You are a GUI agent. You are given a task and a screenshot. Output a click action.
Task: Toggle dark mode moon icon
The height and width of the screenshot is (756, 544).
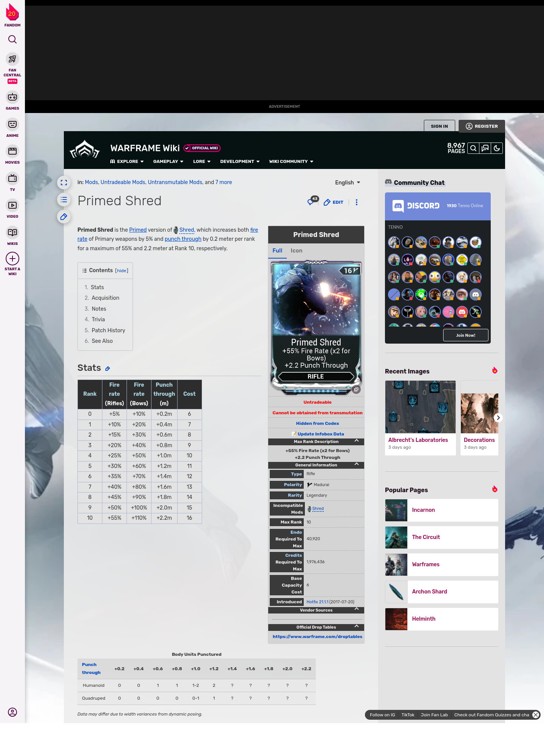tap(497, 148)
